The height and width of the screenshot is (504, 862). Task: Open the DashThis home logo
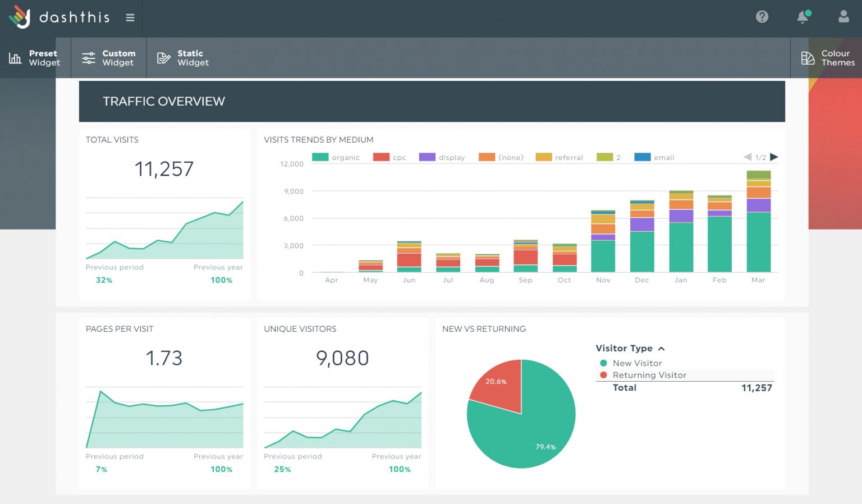(x=59, y=17)
